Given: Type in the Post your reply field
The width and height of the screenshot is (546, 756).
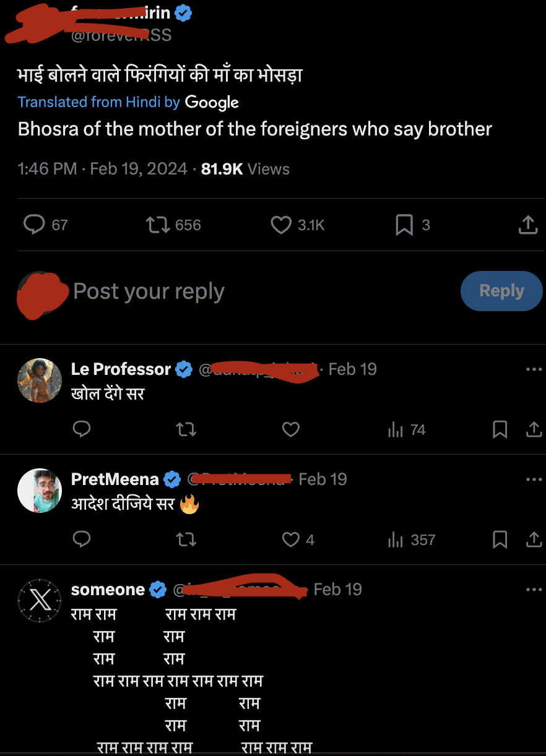Looking at the screenshot, I should 248,291.
